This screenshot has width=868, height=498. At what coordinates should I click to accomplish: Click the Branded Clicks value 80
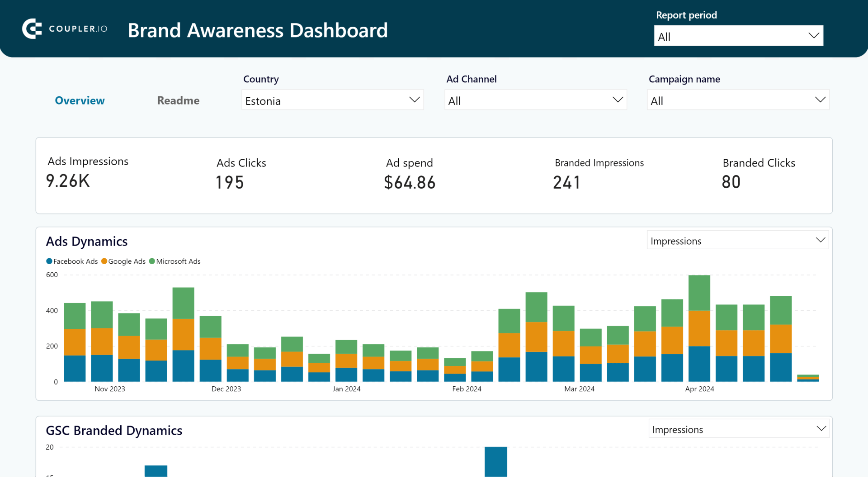[731, 182]
